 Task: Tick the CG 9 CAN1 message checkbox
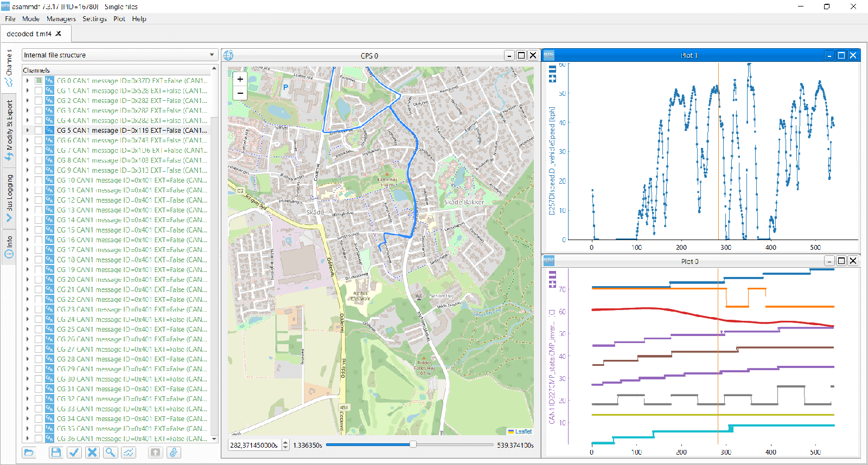coord(39,170)
